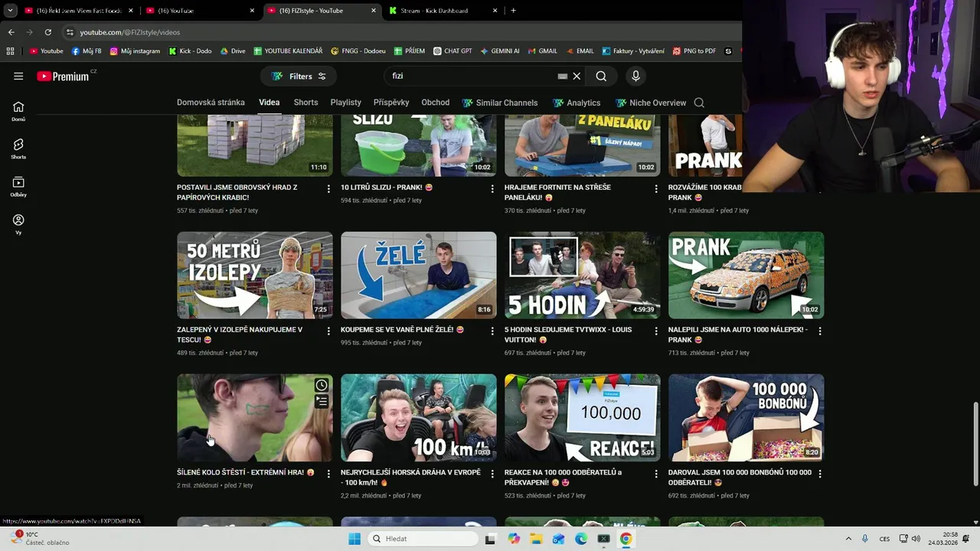980x551 pixels.
Task: Open the on-screen keyboard icon in search
Action: (x=563, y=76)
